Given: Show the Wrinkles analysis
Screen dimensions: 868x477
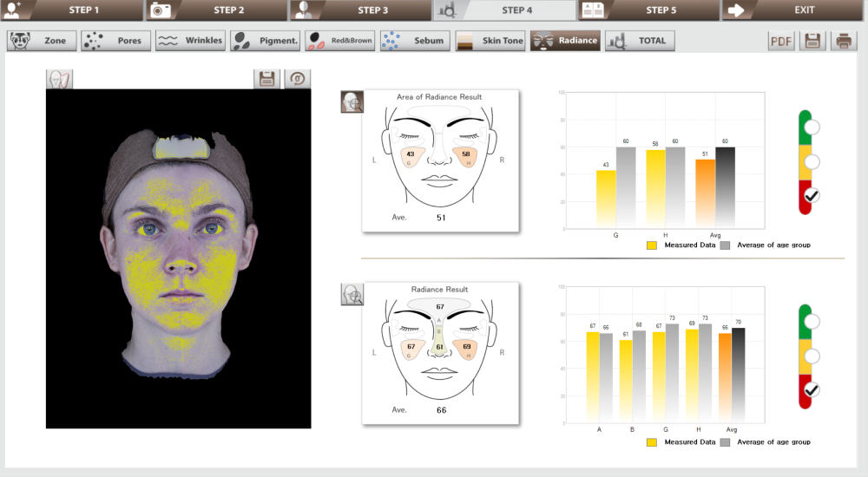Looking at the screenshot, I should tap(191, 41).
